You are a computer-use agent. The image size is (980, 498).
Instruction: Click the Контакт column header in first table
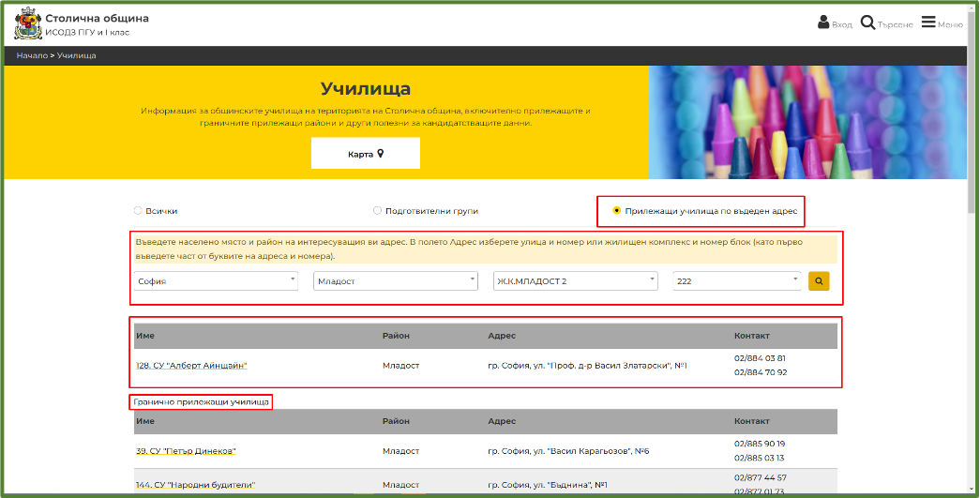pos(752,336)
